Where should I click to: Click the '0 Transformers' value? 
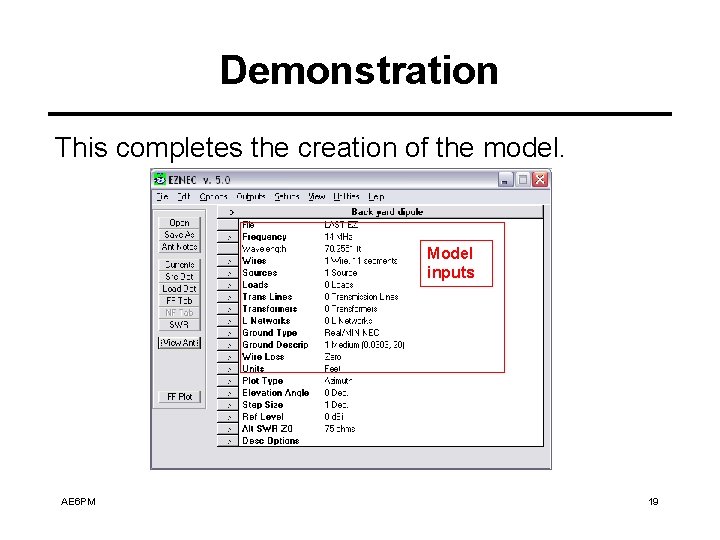pos(351,309)
